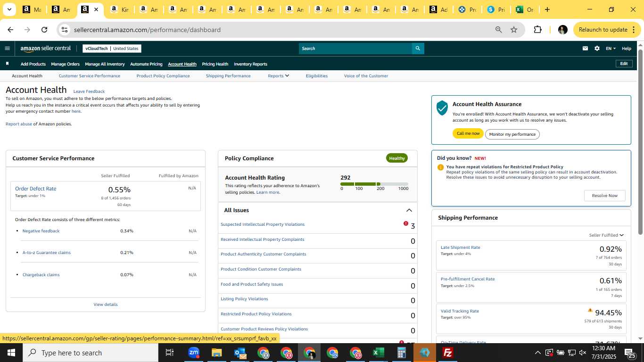
Task: Click View details in Customer Service Performance
Action: click(x=106, y=304)
